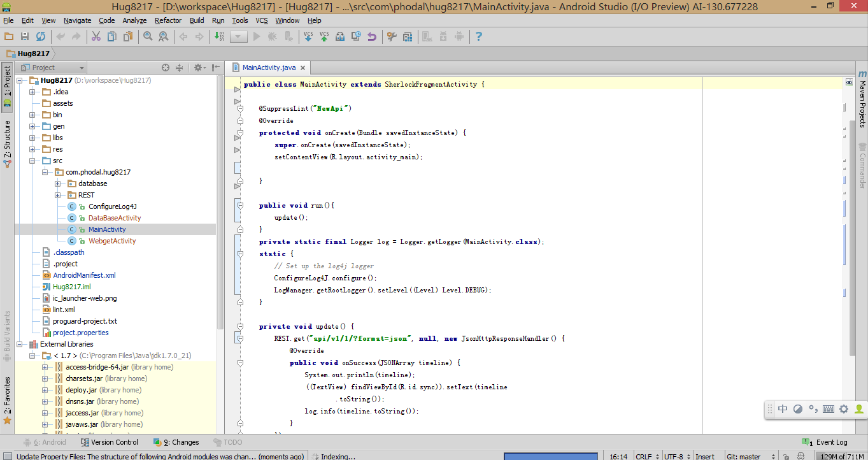Toggle the Event Log tool window
The width and height of the screenshot is (868, 460).
point(825,442)
